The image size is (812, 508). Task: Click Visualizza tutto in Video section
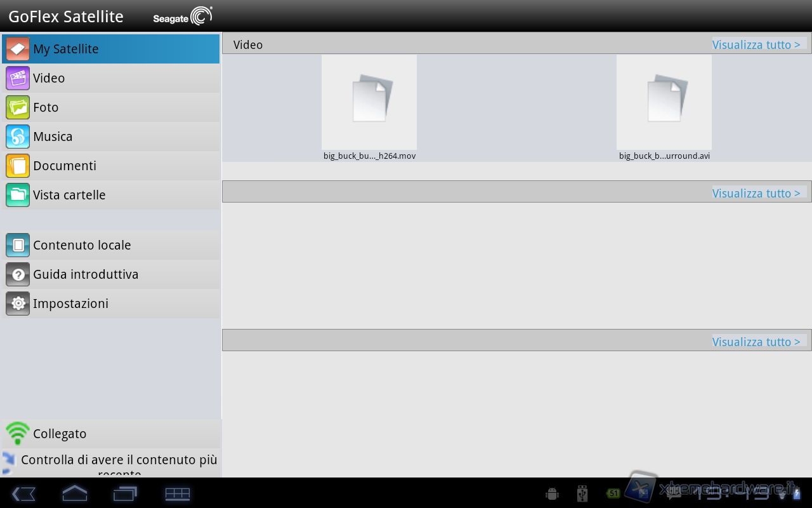[x=756, y=45]
